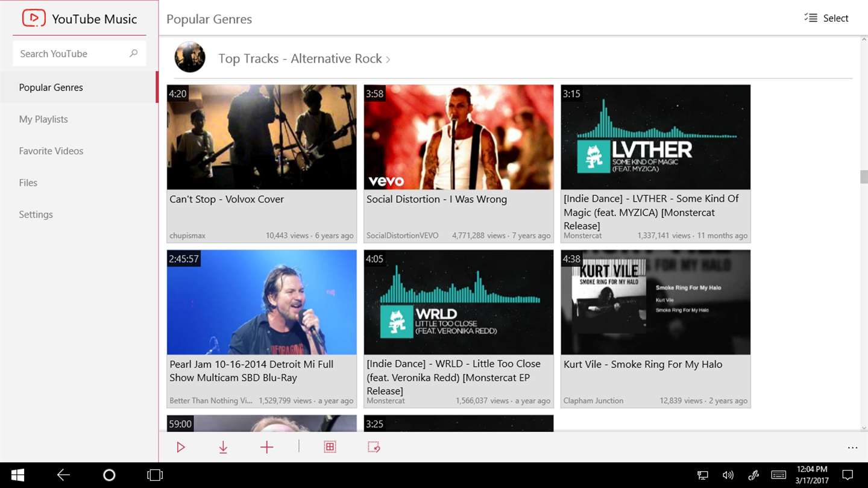Click the 2:45:57 duration badge
The image size is (868, 488).
[183, 259]
